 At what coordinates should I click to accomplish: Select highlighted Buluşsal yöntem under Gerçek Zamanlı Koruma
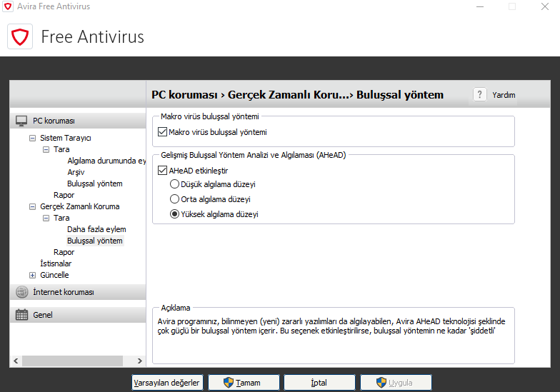[x=94, y=241]
